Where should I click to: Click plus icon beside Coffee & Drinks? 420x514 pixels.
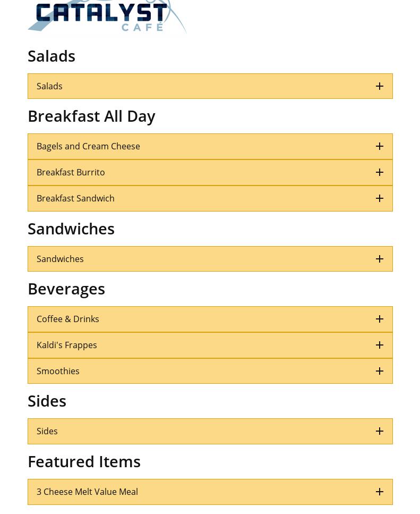click(380, 319)
